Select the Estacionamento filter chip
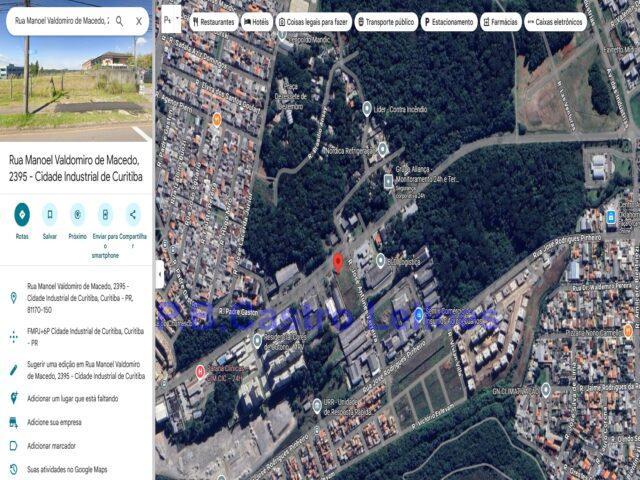 pyautogui.click(x=449, y=22)
